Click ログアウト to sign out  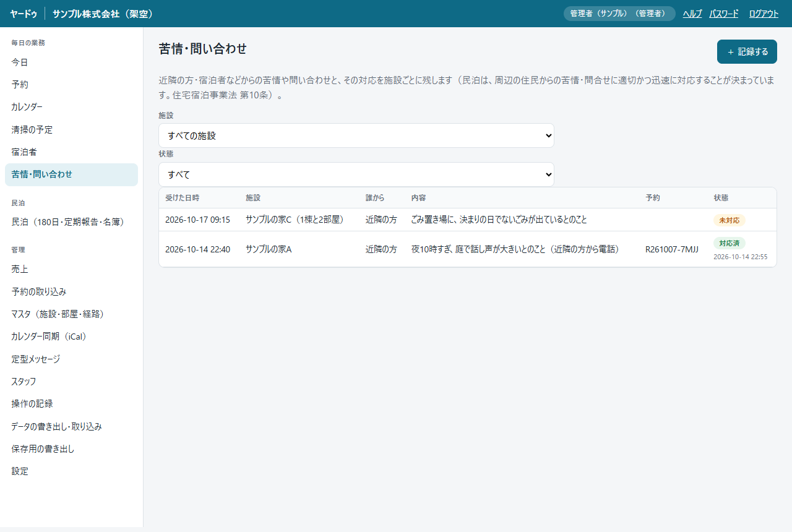pyautogui.click(x=764, y=14)
